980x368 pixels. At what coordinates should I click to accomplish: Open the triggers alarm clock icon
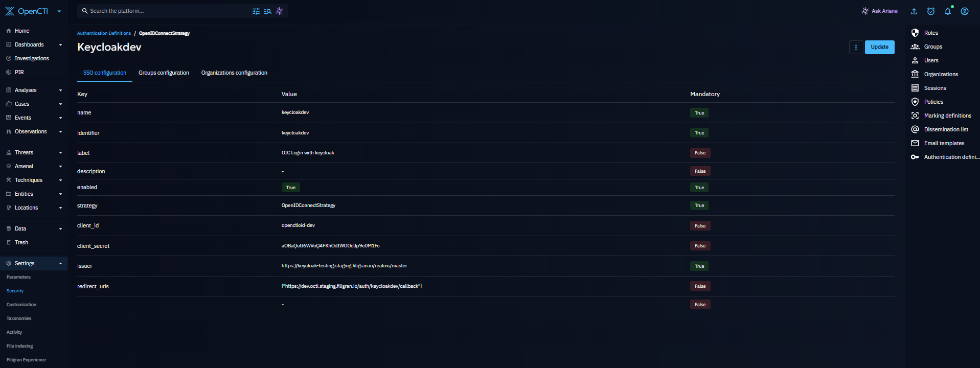(930, 11)
